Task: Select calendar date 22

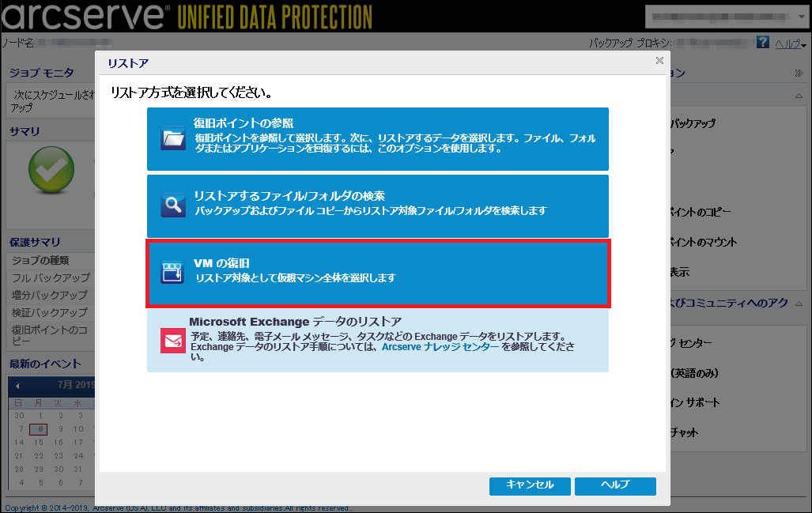Action: [x=39, y=456]
